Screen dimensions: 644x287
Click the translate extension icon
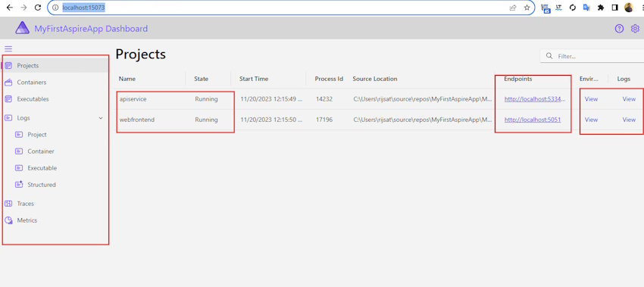coord(586,8)
